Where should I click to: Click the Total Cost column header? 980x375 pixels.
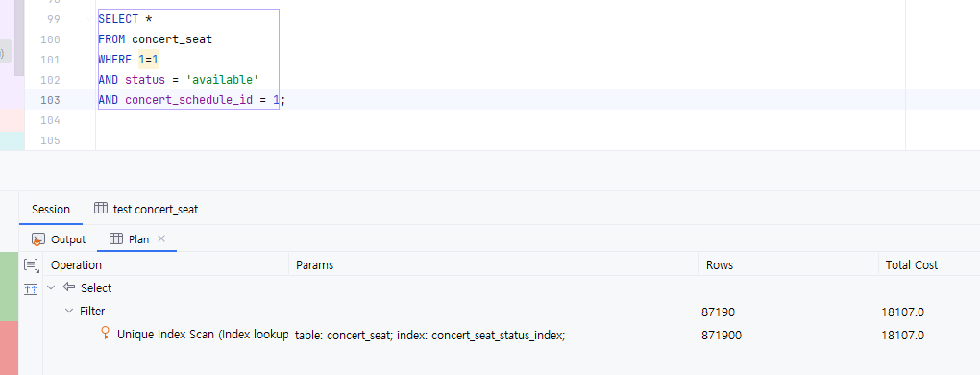[x=911, y=265]
